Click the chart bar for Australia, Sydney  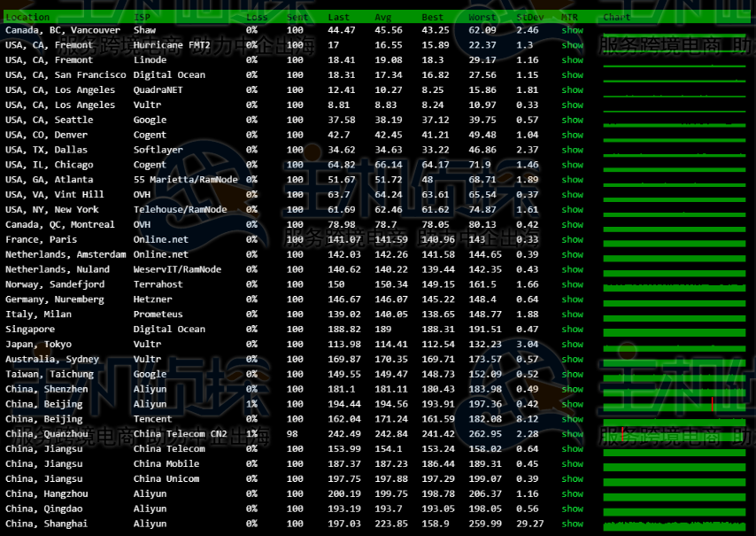(x=675, y=360)
